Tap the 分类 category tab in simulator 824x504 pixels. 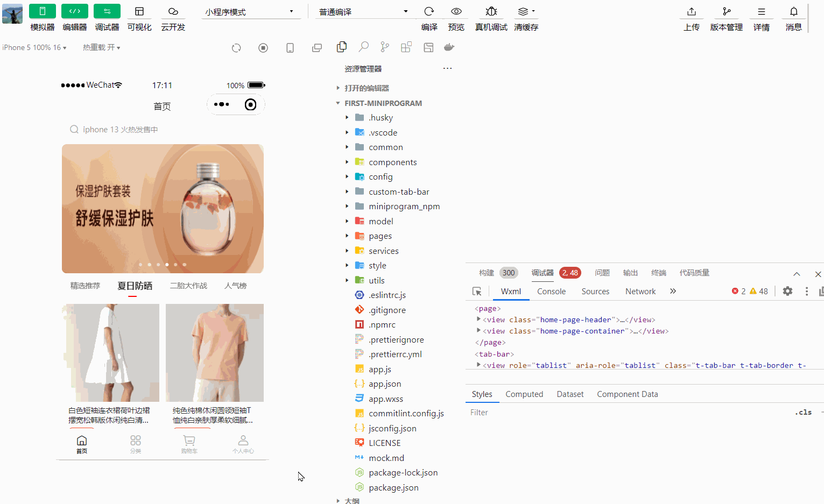point(136,444)
